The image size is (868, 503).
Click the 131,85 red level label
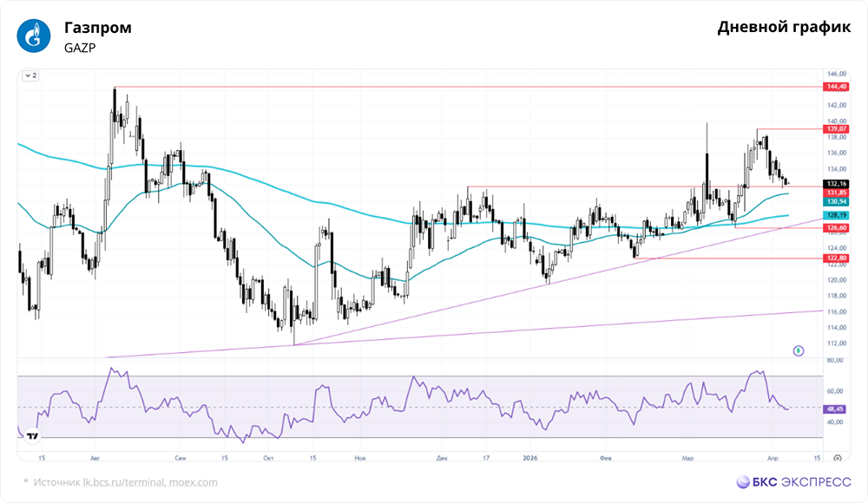pos(837,193)
